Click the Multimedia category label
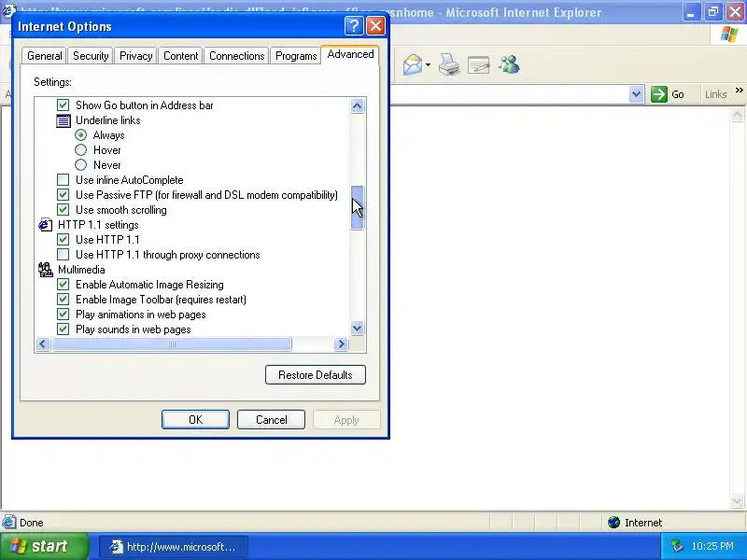This screenshot has height=560, width=747. point(81,270)
